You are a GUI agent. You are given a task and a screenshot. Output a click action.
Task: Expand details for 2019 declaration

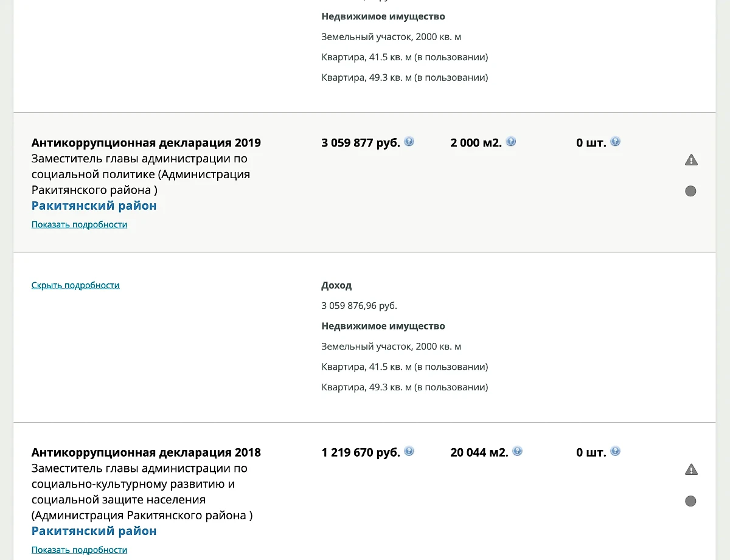click(x=79, y=224)
